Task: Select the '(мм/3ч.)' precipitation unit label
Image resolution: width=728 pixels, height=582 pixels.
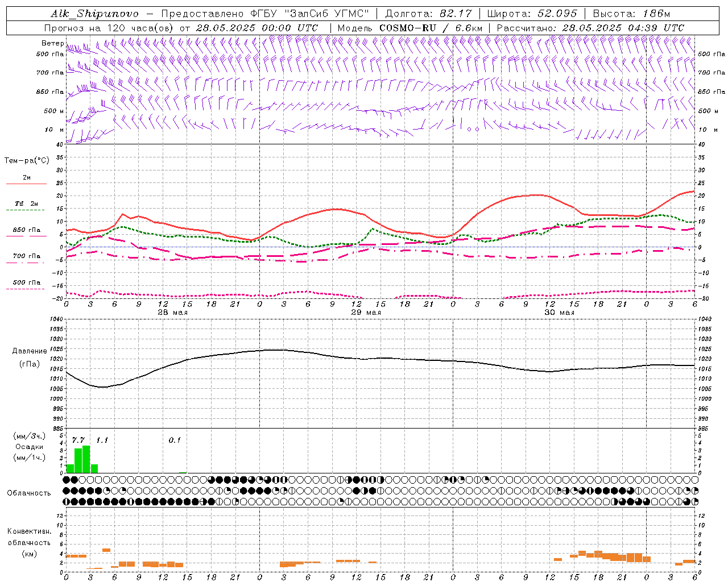Action: point(29,436)
